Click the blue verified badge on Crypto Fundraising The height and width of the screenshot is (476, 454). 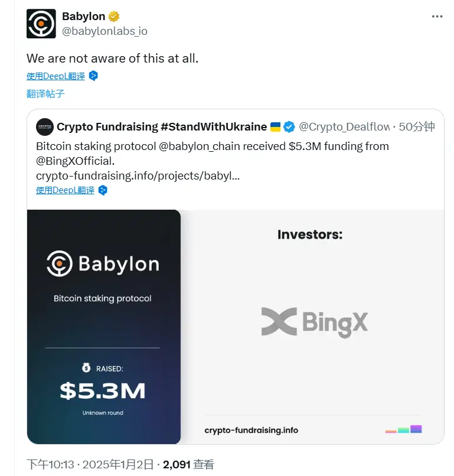(289, 126)
